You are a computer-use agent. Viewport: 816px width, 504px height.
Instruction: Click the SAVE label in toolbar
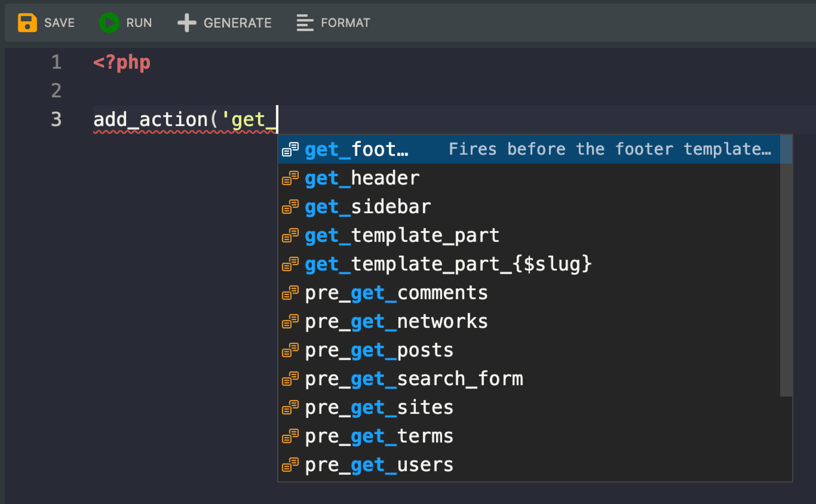59,23
